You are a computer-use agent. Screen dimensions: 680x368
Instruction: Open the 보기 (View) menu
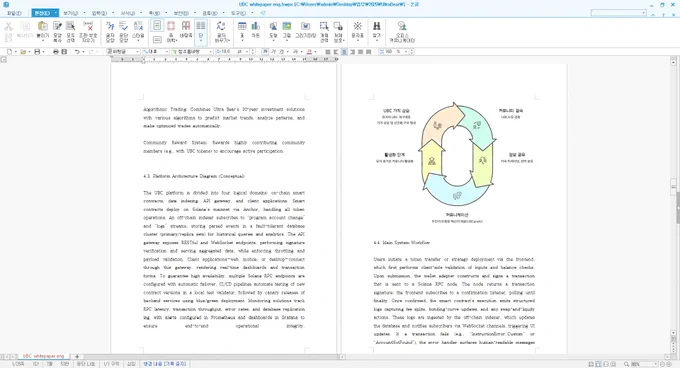[71, 13]
